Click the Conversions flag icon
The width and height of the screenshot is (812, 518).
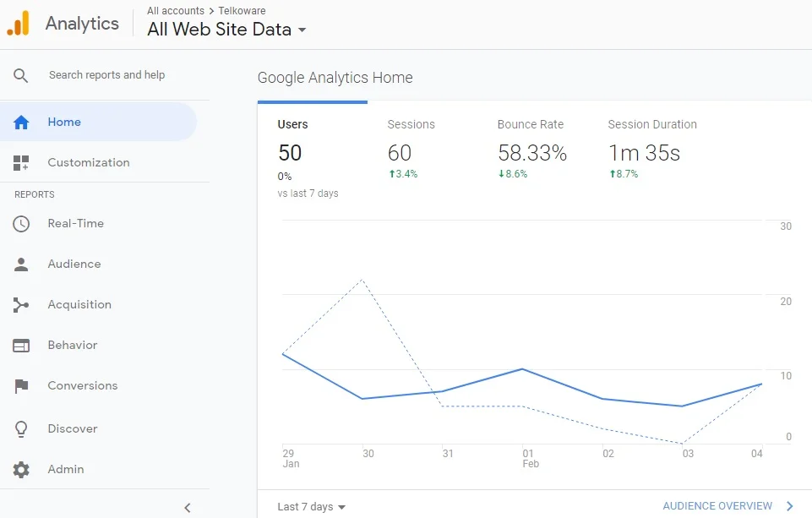click(21, 386)
